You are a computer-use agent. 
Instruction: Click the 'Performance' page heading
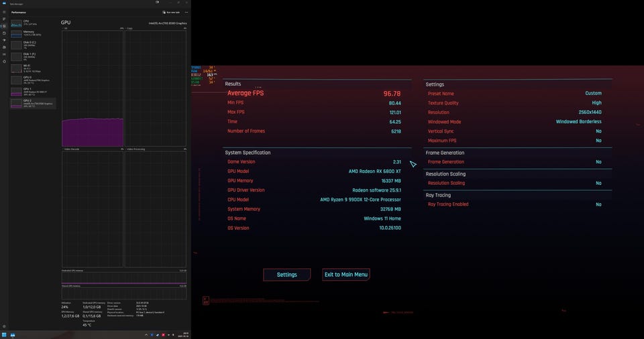(x=19, y=12)
